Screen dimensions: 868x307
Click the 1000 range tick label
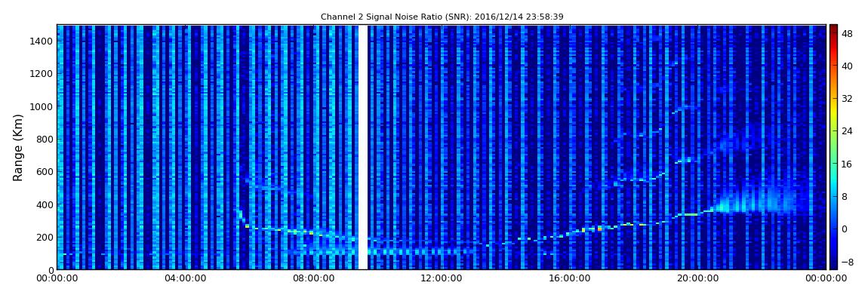tap(42, 106)
